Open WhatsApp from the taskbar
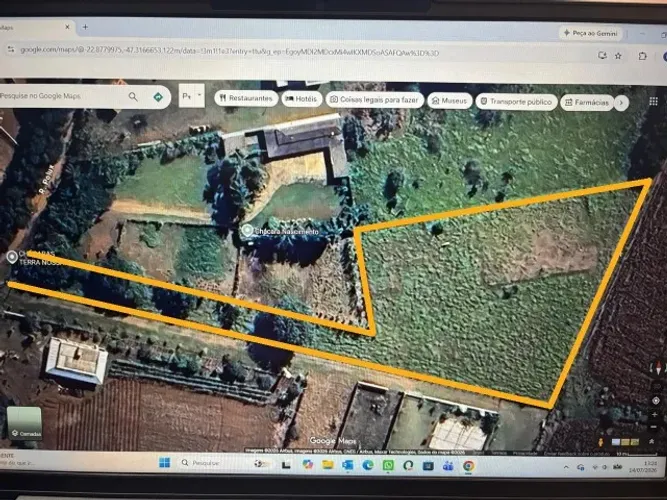667x500 pixels. [388, 466]
